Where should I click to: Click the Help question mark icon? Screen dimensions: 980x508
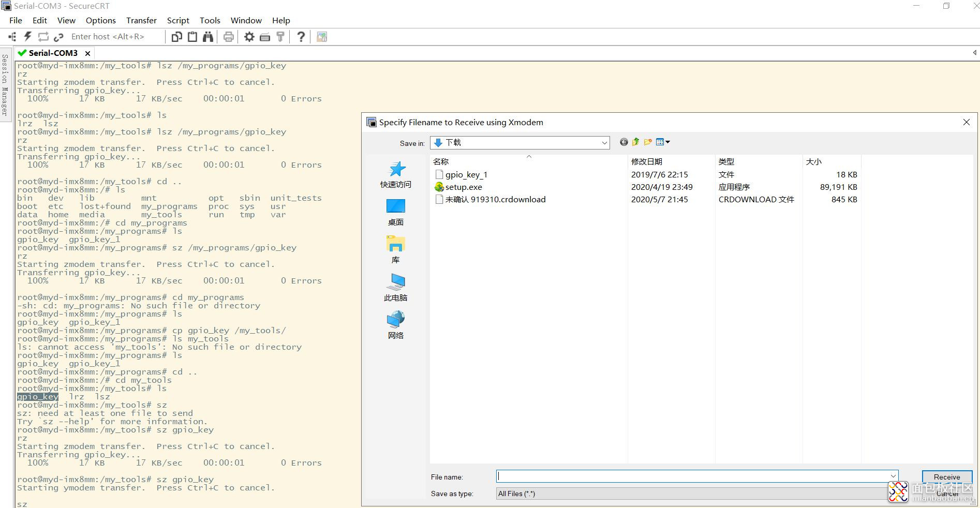pyautogui.click(x=301, y=37)
